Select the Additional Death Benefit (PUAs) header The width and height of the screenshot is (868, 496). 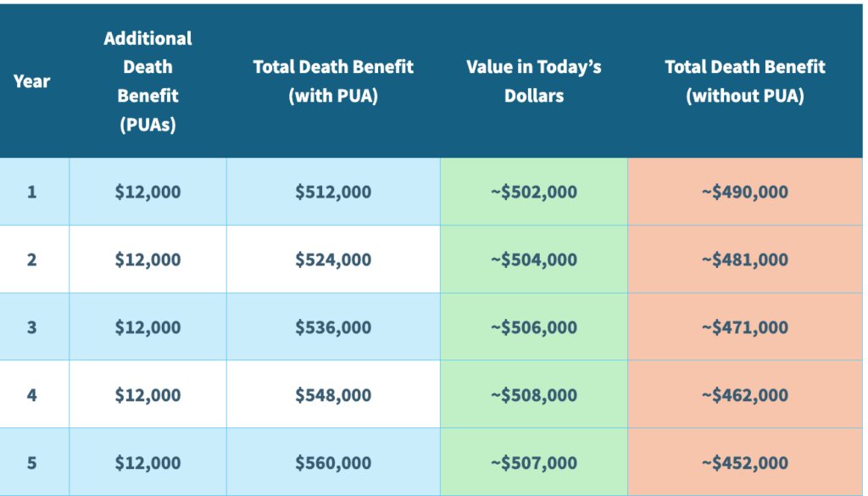point(147,81)
